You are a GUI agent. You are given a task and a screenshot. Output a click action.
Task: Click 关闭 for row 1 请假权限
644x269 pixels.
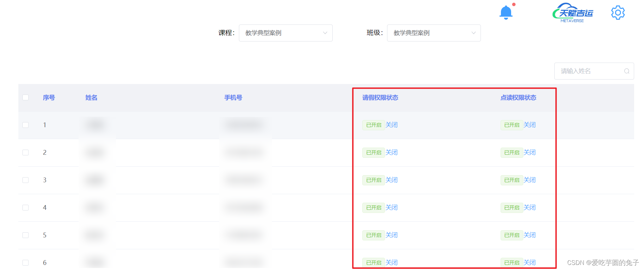pyautogui.click(x=391, y=125)
